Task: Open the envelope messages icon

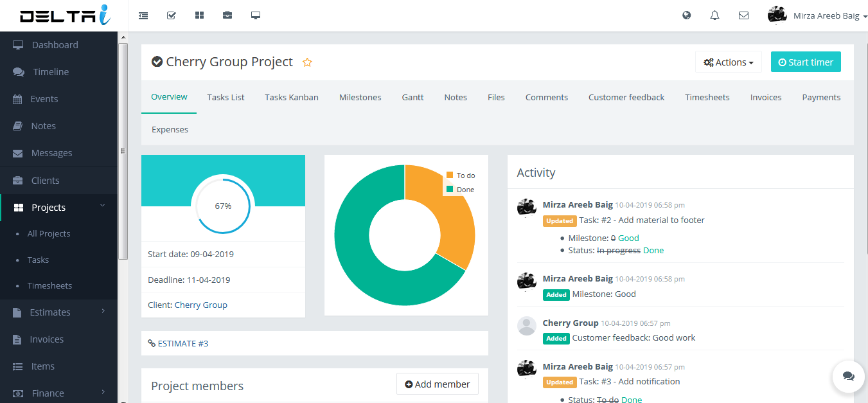Action: point(743,15)
